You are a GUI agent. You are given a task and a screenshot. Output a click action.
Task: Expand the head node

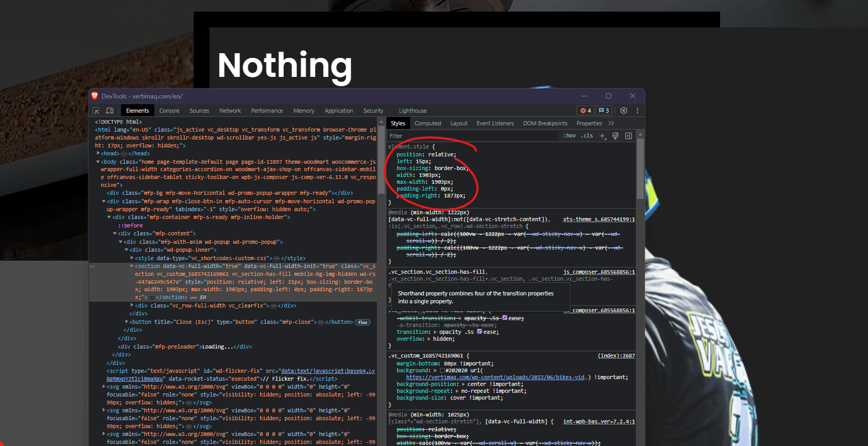pyautogui.click(x=98, y=153)
